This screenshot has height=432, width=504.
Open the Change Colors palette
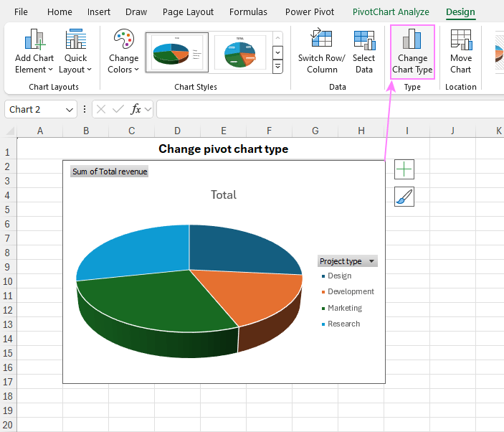click(x=123, y=51)
